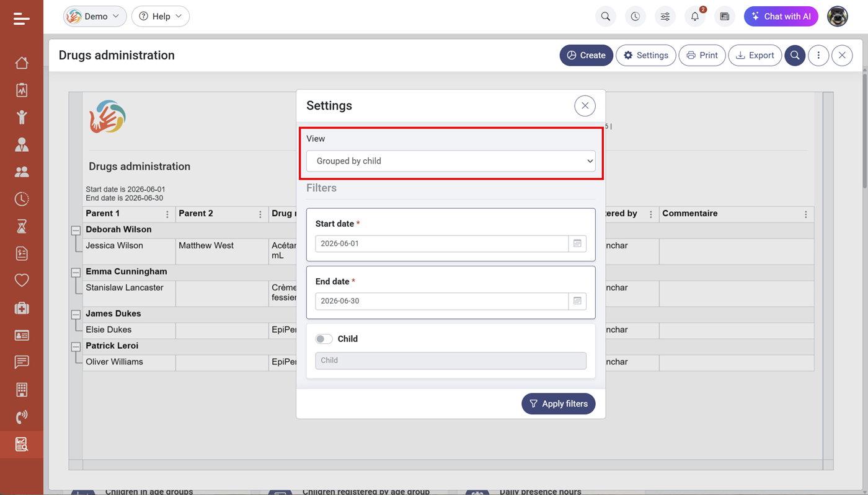Open the Administered by column menu

(651, 214)
